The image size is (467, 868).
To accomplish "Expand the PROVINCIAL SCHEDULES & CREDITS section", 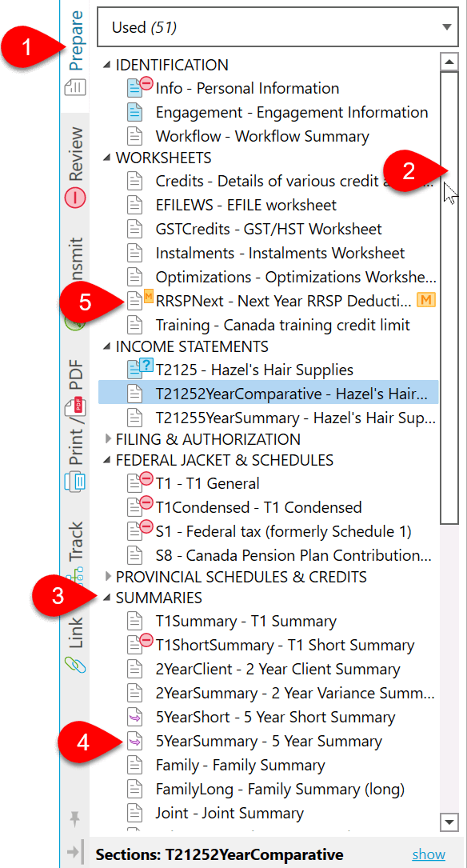I will (107, 576).
